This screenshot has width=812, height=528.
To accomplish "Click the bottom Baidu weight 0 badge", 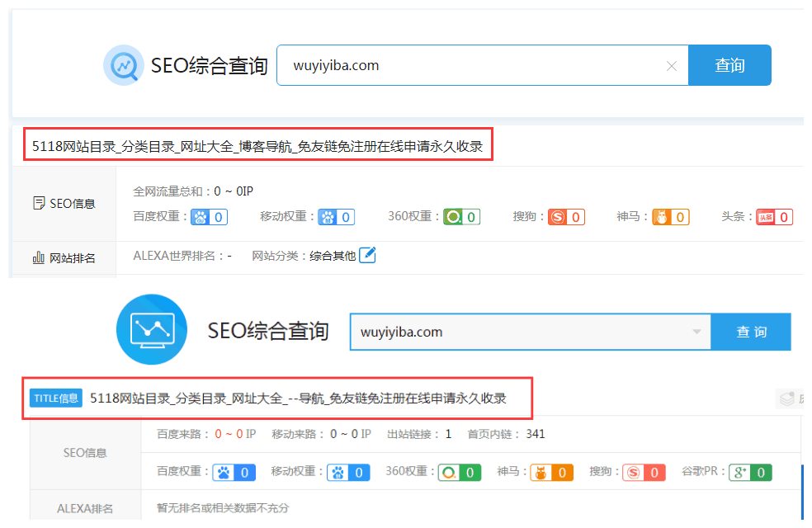I will point(234,472).
